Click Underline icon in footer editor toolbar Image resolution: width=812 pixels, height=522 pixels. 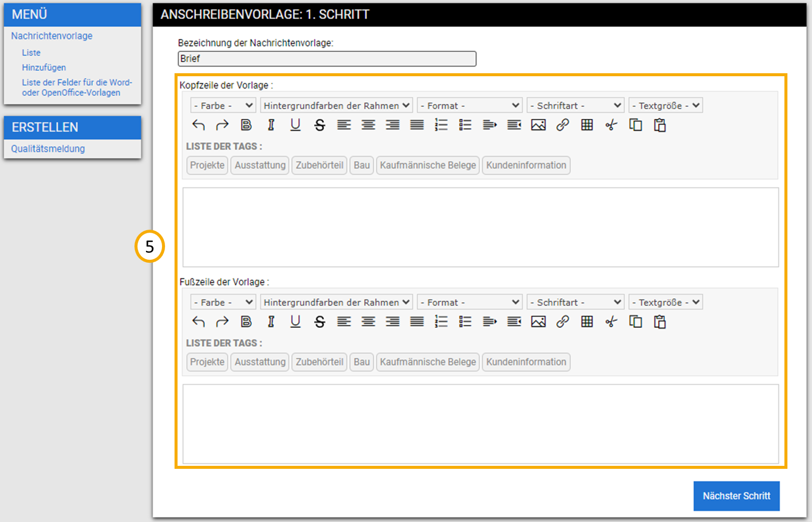click(295, 321)
